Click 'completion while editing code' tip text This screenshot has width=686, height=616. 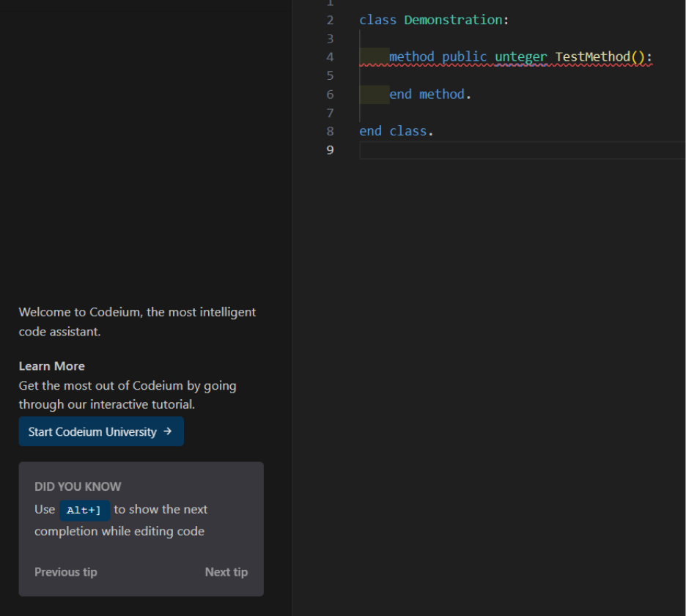coord(119,531)
